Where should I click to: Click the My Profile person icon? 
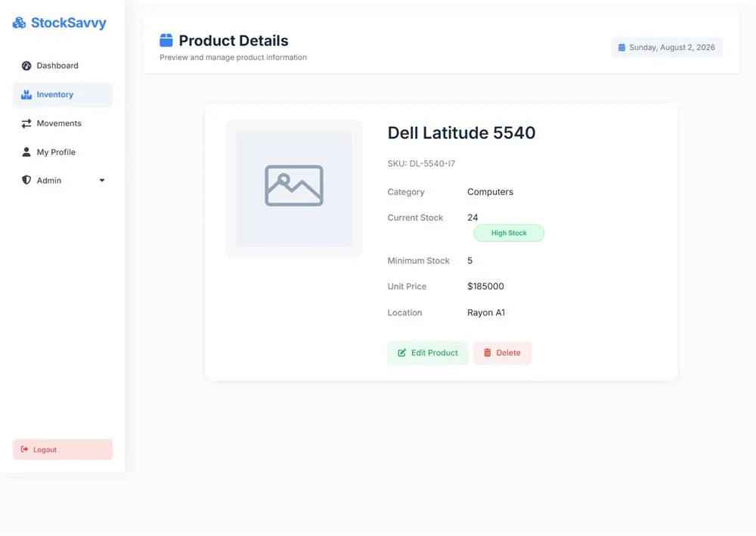point(26,152)
